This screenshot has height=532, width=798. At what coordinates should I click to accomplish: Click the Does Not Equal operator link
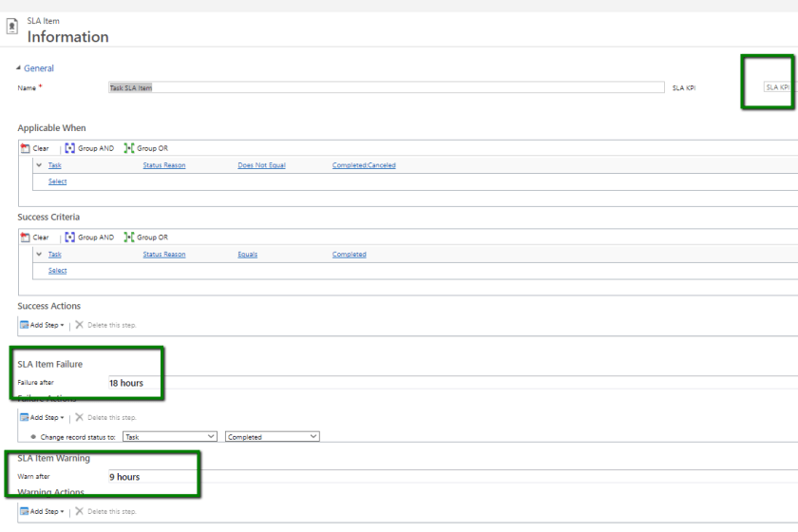261,165
